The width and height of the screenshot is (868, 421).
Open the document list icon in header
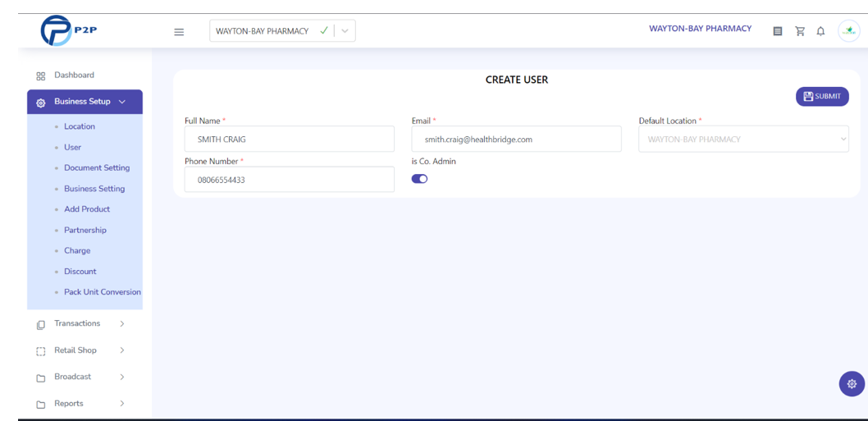777,31
